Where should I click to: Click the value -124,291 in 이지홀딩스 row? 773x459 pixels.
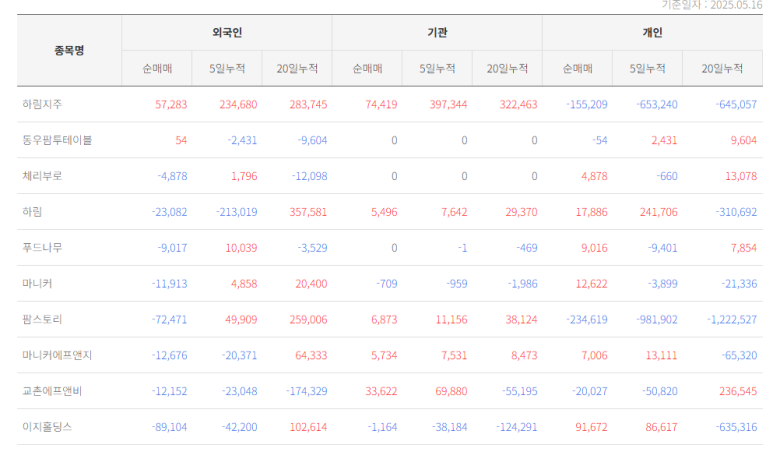pyautogui.click(x=517, y=427)
